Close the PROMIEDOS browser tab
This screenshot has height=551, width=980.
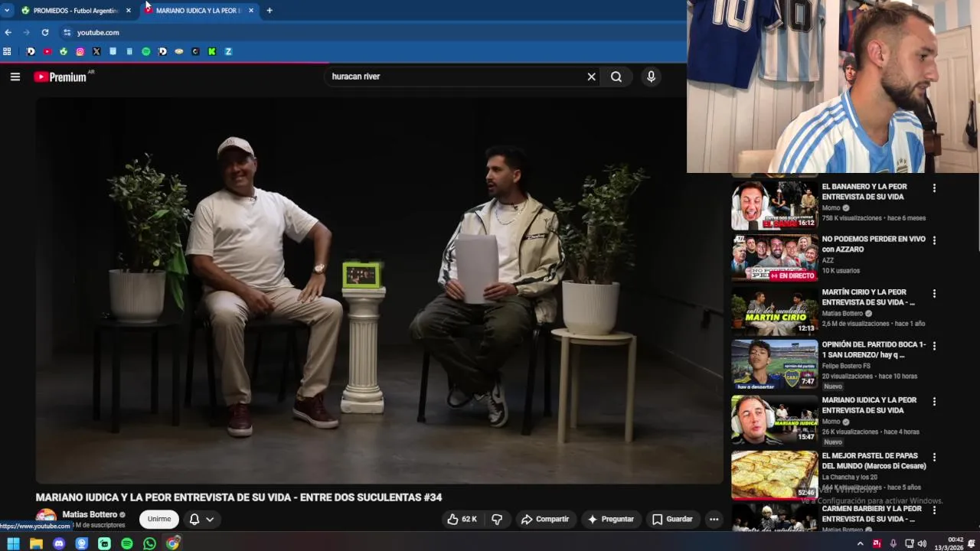click(x=128, y=11)
